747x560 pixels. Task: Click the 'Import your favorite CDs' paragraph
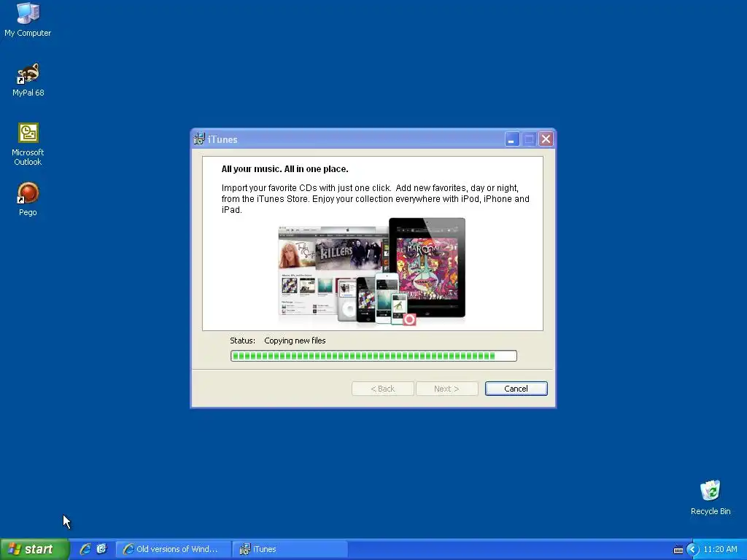pyautogui.click(x=376, y=198)
